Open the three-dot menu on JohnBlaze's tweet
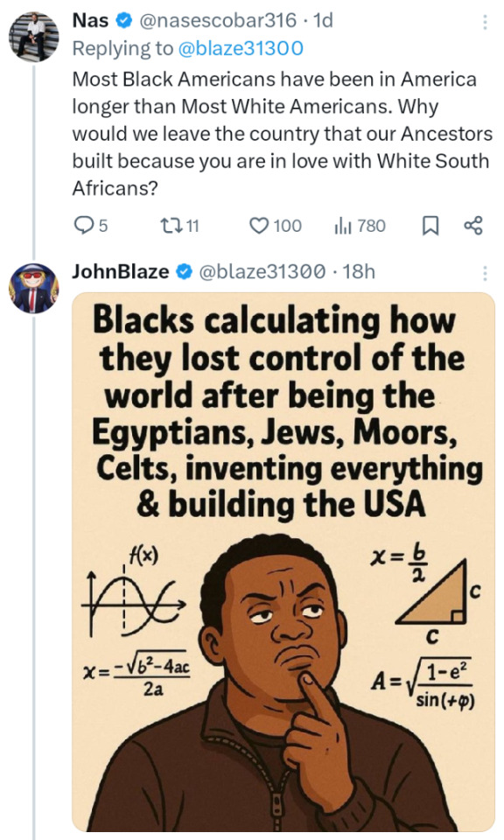504x840 pixels. [485, 273]
